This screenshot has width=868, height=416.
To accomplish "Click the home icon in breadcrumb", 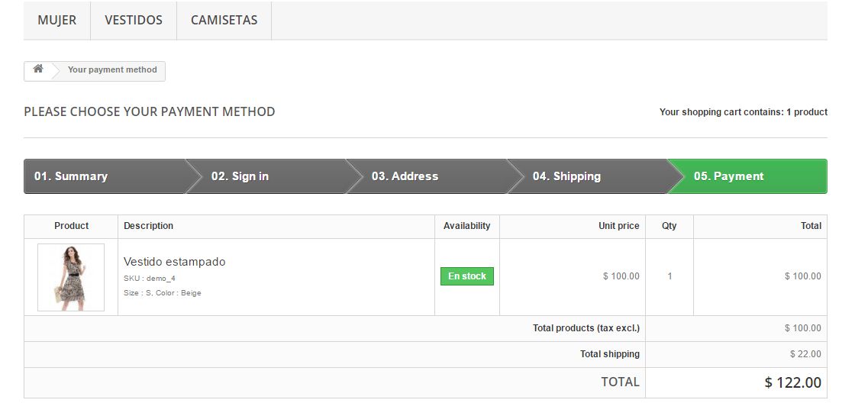I will pyautogui.click(x=37, y=69).
